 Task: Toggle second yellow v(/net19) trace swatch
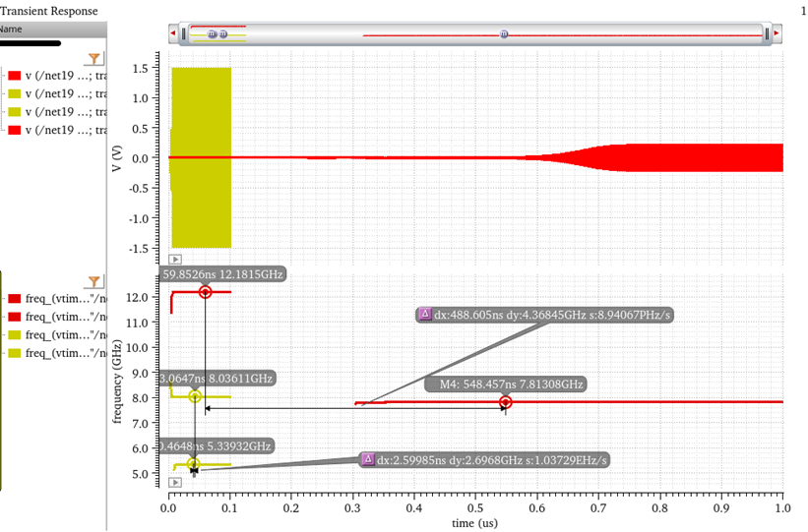click(15, 112)
